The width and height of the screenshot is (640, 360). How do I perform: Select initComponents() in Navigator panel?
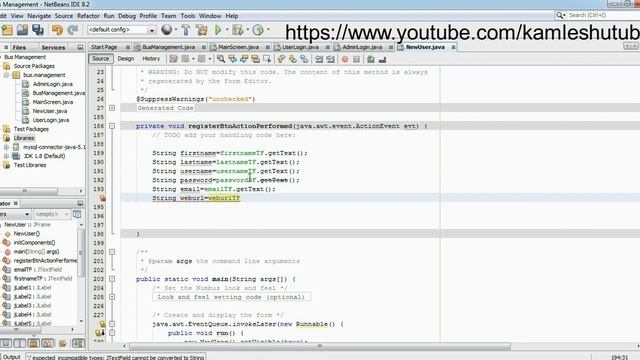tap(34, 242)
